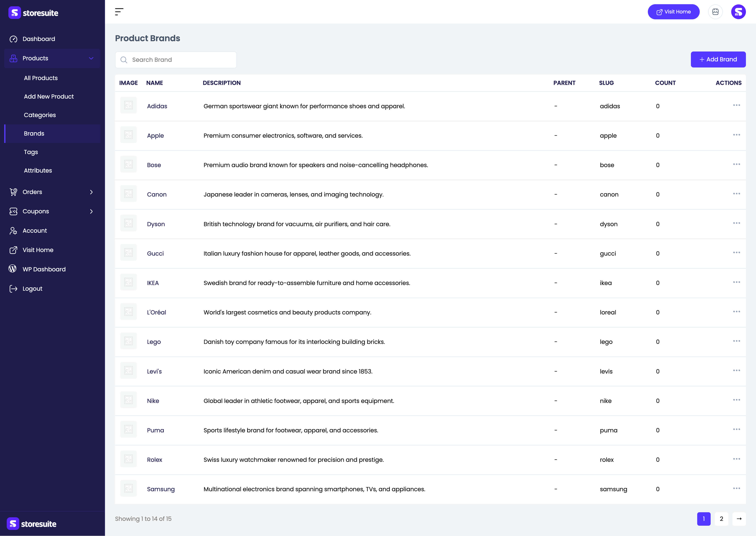The image size is (756, 536).
Task: Open the Samsung brand name link
Action: tap(161, 489)
